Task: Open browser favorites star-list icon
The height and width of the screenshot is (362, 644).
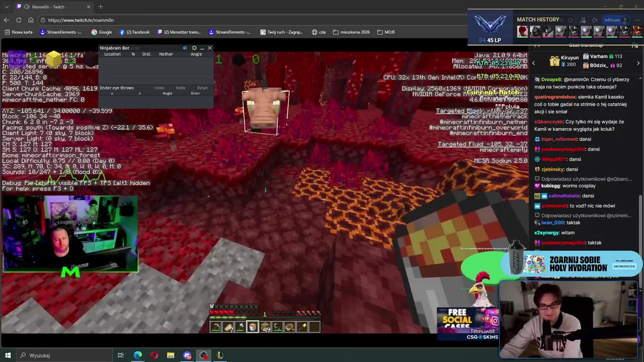Action: coord(595,20)
